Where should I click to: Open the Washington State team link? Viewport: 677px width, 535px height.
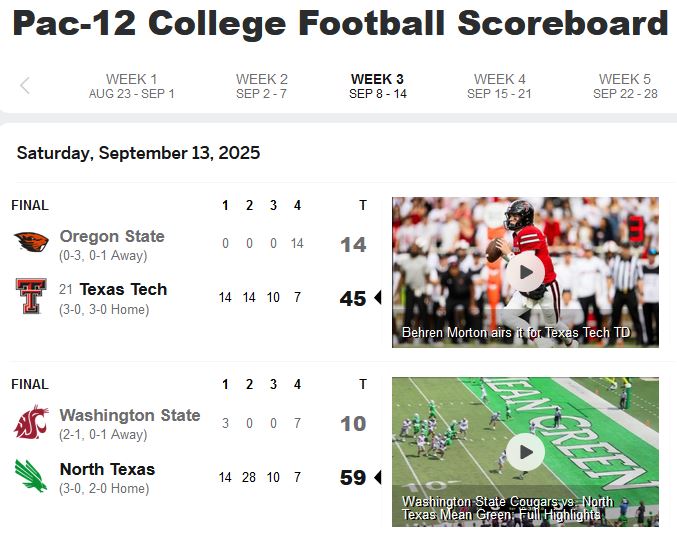click(x=130, y=415)
